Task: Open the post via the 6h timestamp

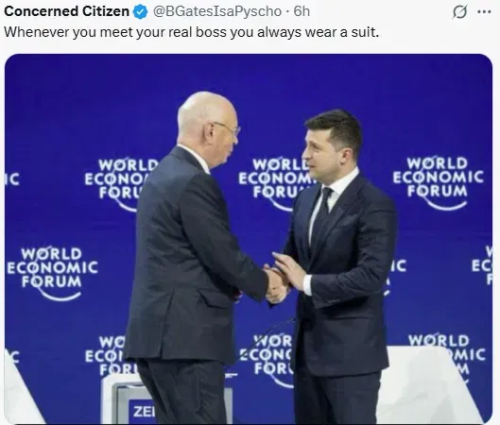Action: tap(302, 12)
